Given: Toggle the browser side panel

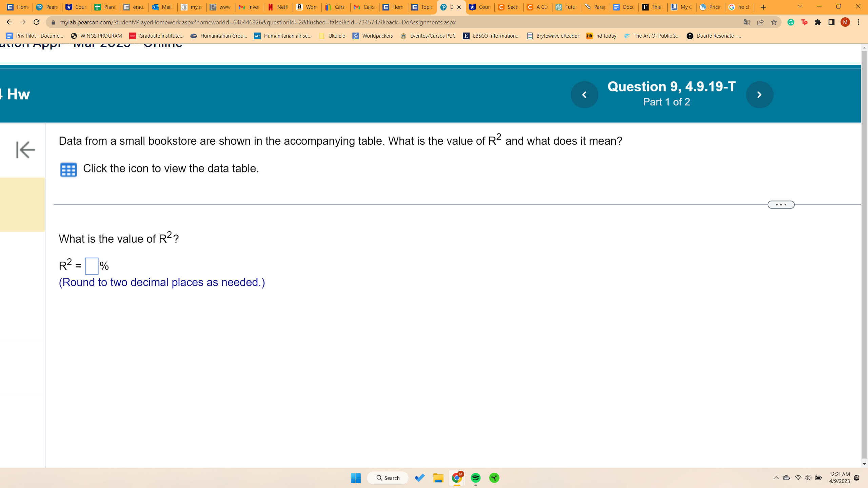Looking at the screenshot, I should [x=831, y=22].
